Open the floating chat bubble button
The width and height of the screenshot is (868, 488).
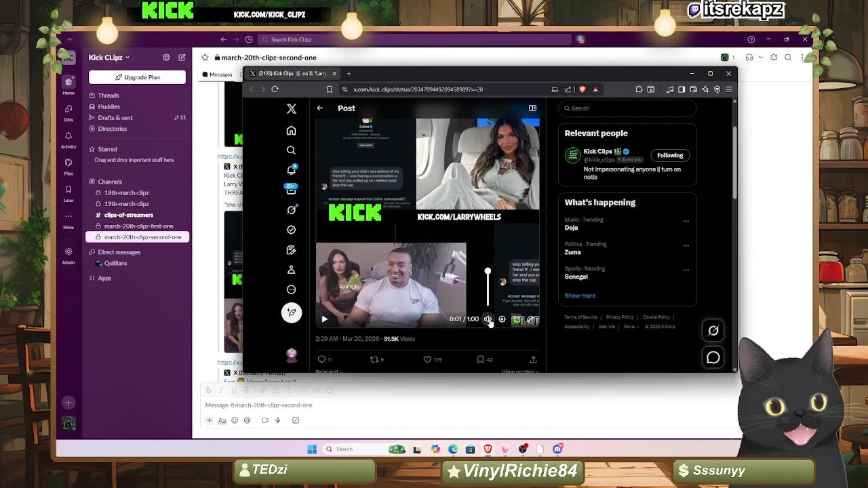tap(713, 357)
